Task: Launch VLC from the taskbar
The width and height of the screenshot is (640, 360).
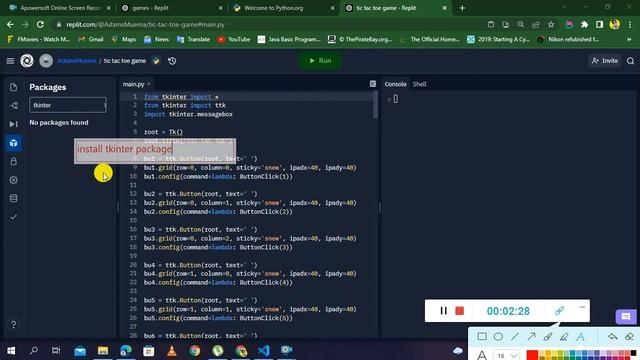Action: tap(172, 351)
